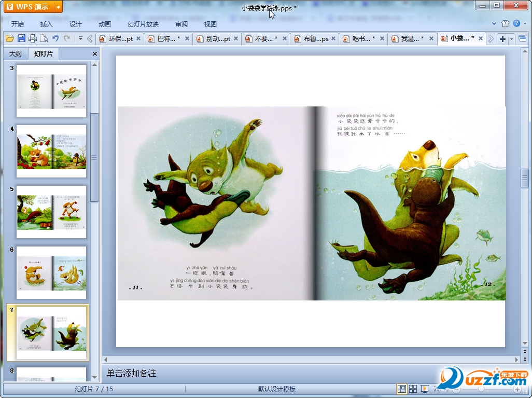Close the 别动...pt document tab
Image resolution: width=532 pixels, height=398 pixels.
tap(236, 39)
